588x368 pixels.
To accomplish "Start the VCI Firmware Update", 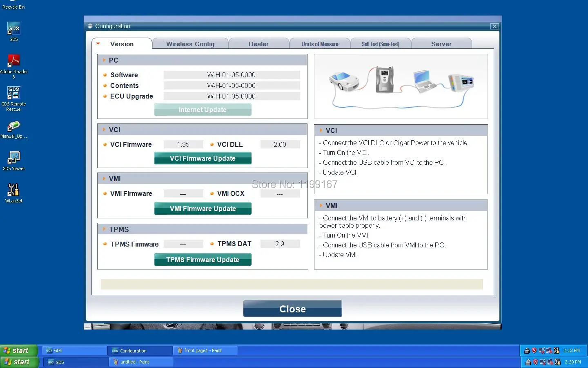I will pos(203,158).
